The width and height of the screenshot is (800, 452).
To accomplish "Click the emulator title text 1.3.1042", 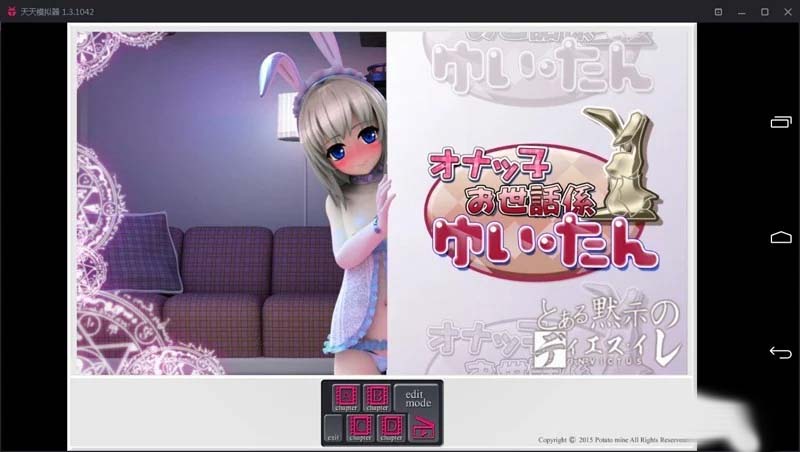I will (x=57, y=12).
